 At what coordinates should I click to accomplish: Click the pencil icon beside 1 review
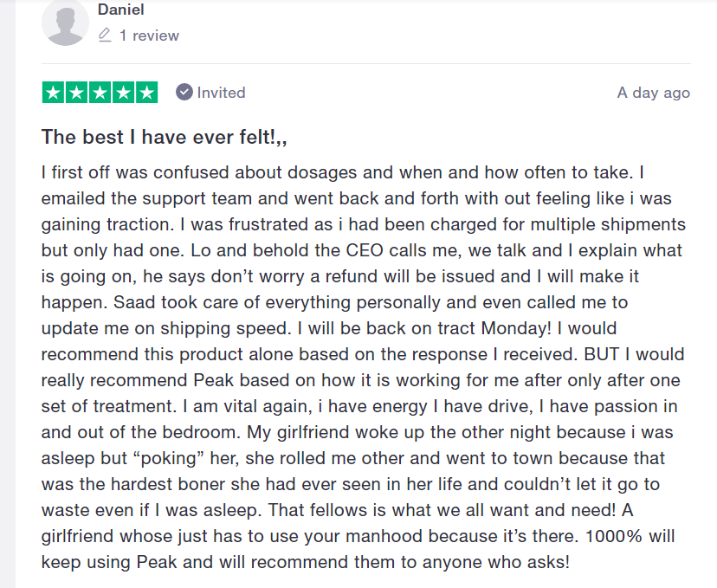pos(105,36)
